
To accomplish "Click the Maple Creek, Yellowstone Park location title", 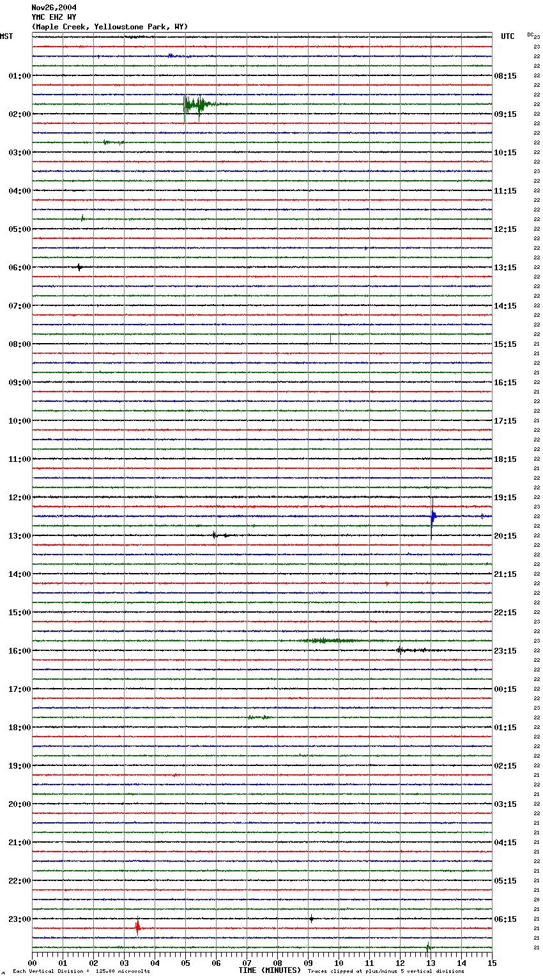I will click(x=110, y=27).
